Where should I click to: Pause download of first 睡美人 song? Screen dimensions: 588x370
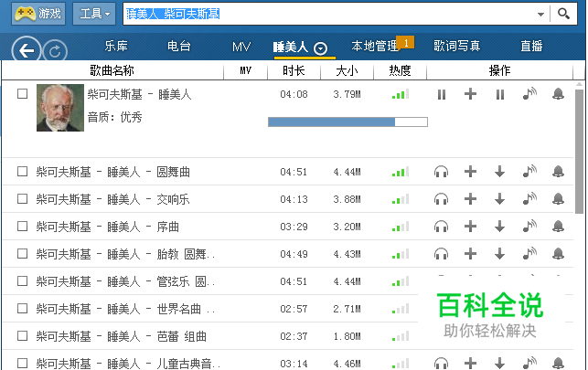tap(500, 94)
